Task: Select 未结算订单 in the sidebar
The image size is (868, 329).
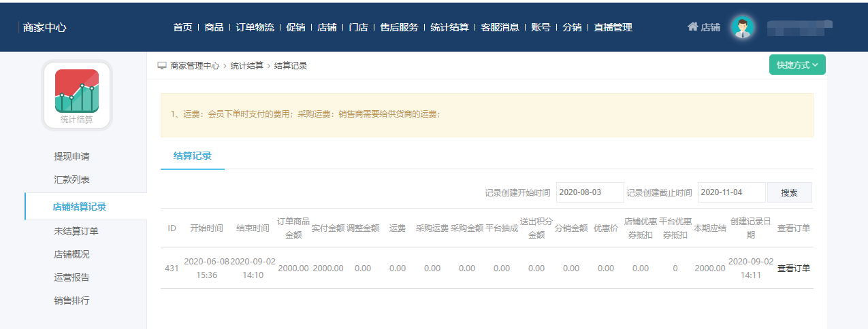Action: tap(76, 231)
